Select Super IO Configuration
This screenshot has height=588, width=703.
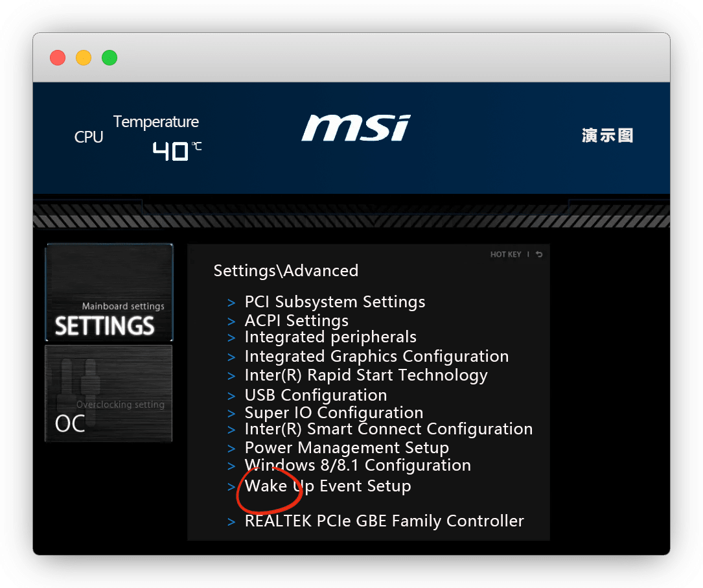tap(334, 413)
